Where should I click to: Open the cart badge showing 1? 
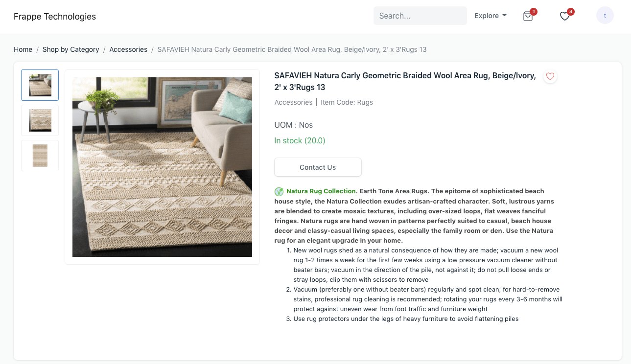tap(534, 11)
